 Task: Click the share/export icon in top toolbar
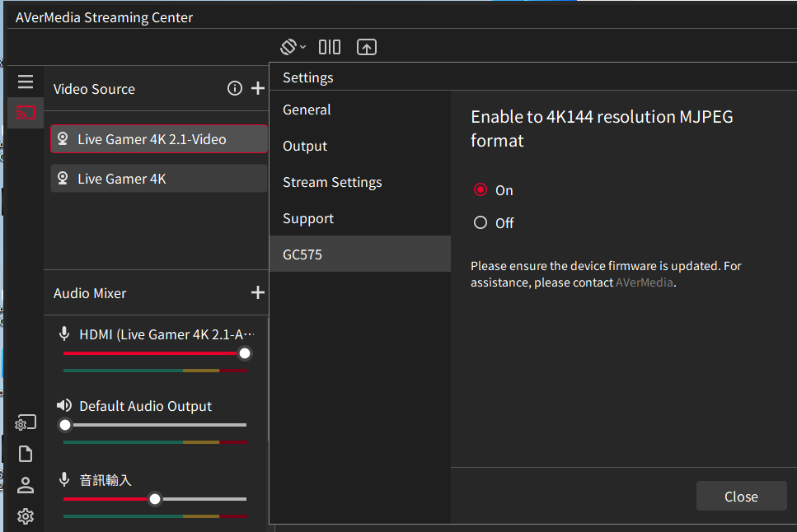[x=367, y=47]
